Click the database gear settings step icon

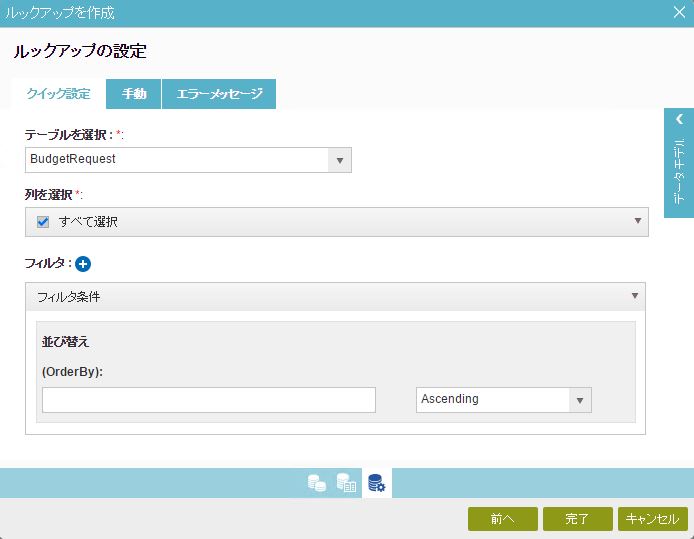(377, 483)
